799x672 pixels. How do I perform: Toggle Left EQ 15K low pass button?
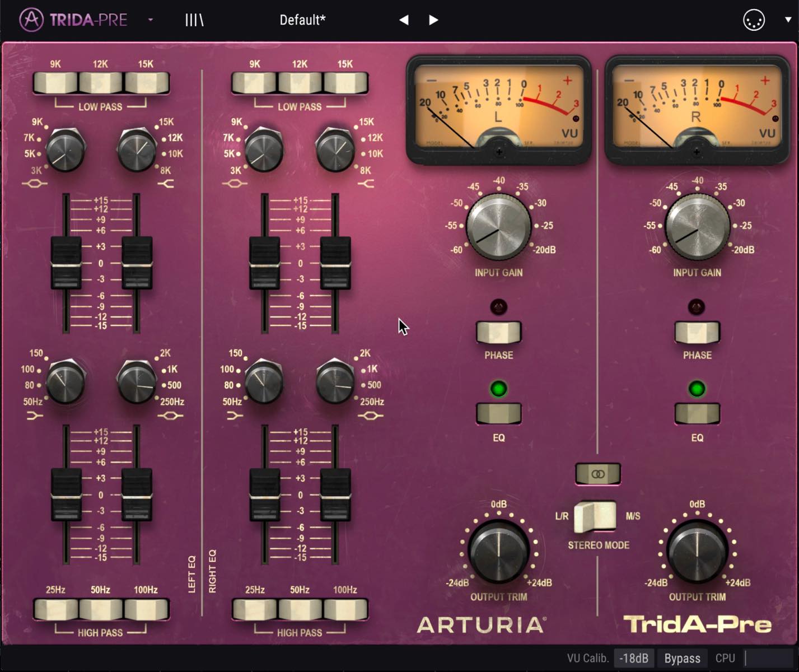pyautogui.click(x=146, y=82)
